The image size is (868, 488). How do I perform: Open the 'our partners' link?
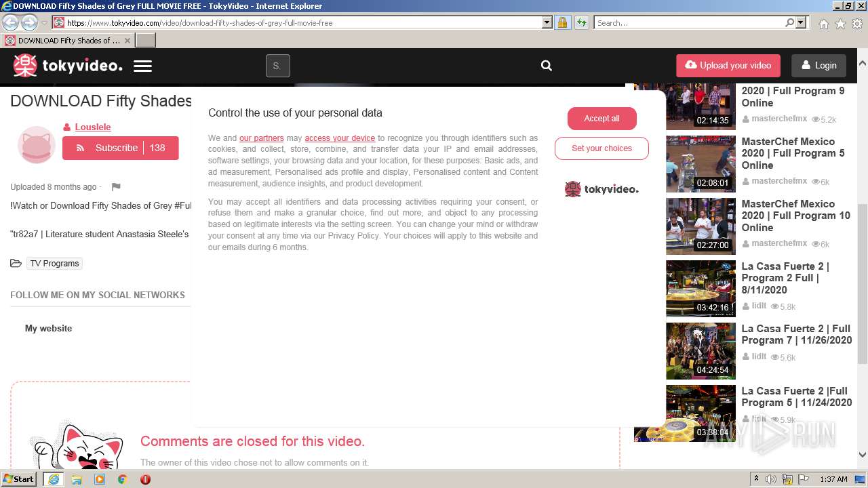(261, 138)
